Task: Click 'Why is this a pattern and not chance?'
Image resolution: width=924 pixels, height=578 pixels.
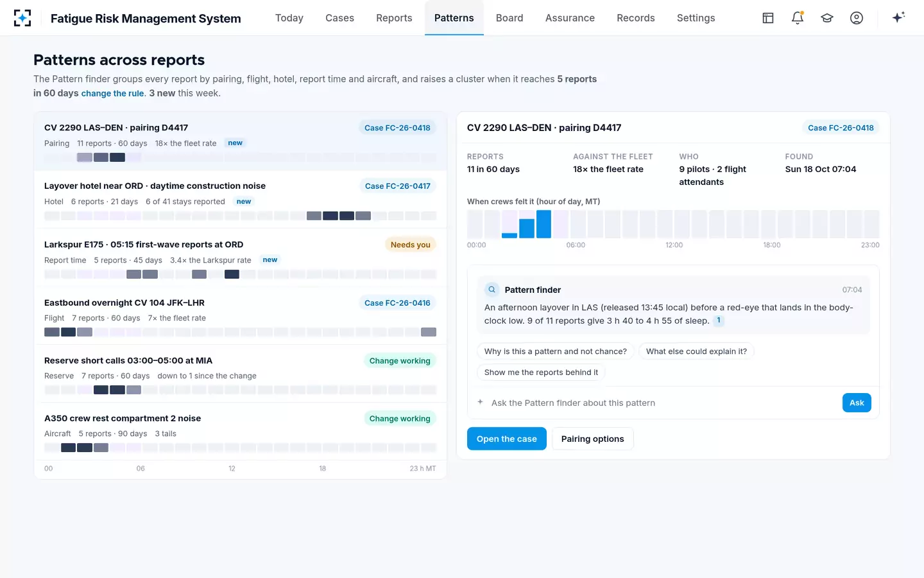Action: coord(556,351)
